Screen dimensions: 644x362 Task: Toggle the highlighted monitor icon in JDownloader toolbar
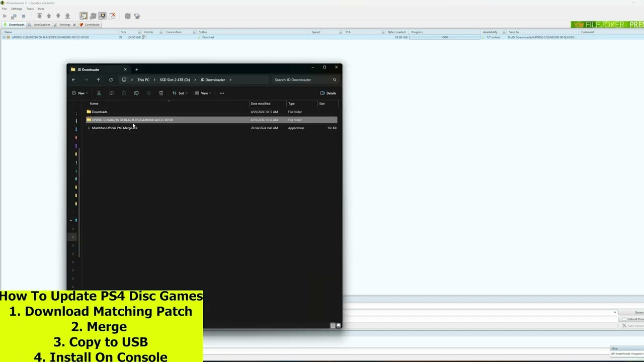point(102,16)
